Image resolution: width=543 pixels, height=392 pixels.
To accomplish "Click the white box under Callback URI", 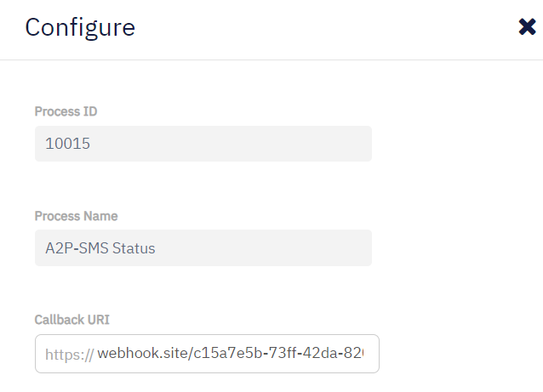I will point(207,354).
